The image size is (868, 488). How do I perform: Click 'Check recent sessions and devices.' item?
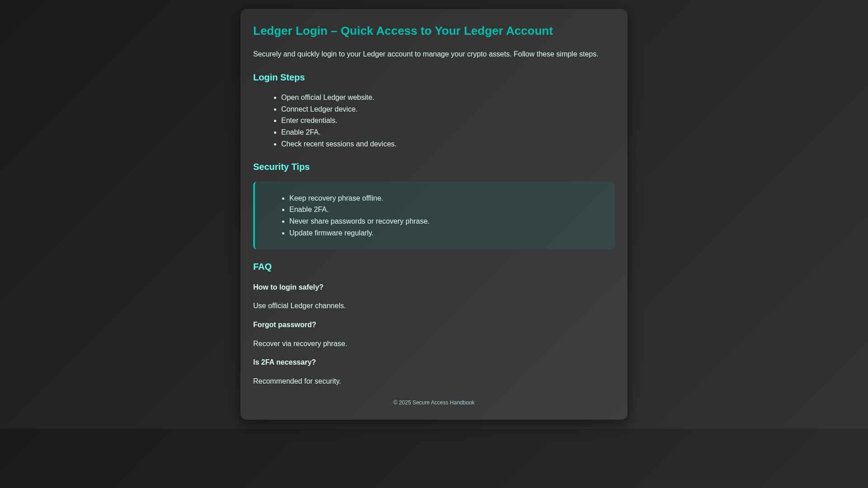coord(339,144)
